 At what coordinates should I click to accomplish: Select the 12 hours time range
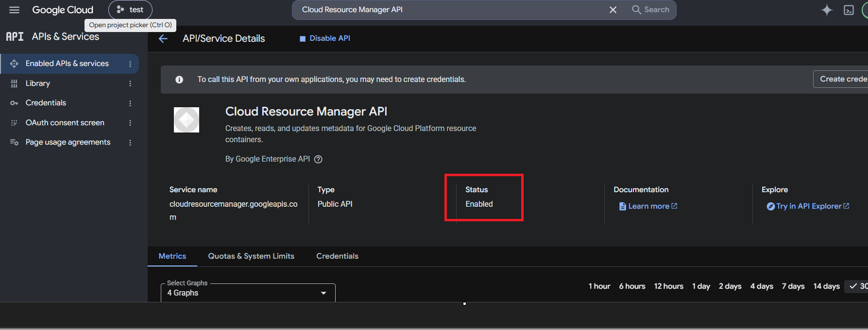pyautogui.click(x=668, y=286)
